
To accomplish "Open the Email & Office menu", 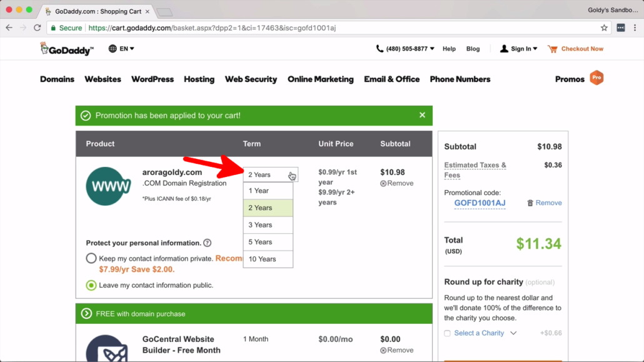I will point(392,79).
